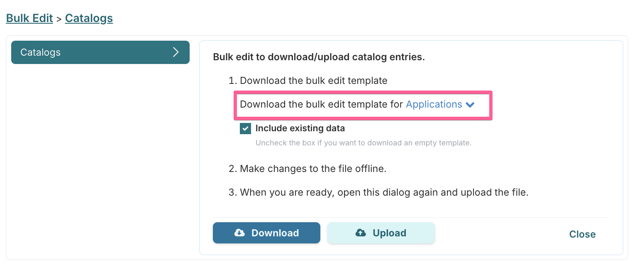The height and width of the screenshot is (270, 644).
Task: Click 'Download the bulk edit template for' sentence
Action: [322, 105]
